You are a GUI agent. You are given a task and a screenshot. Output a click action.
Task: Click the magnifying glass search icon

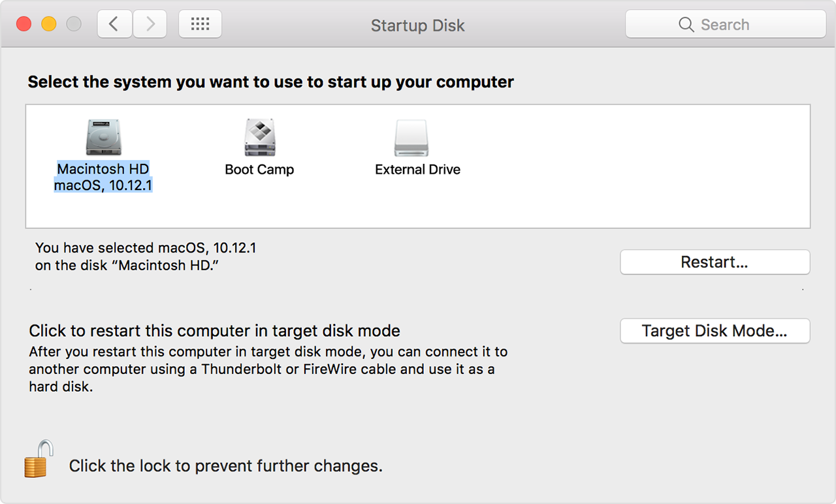tap(686, 25)
